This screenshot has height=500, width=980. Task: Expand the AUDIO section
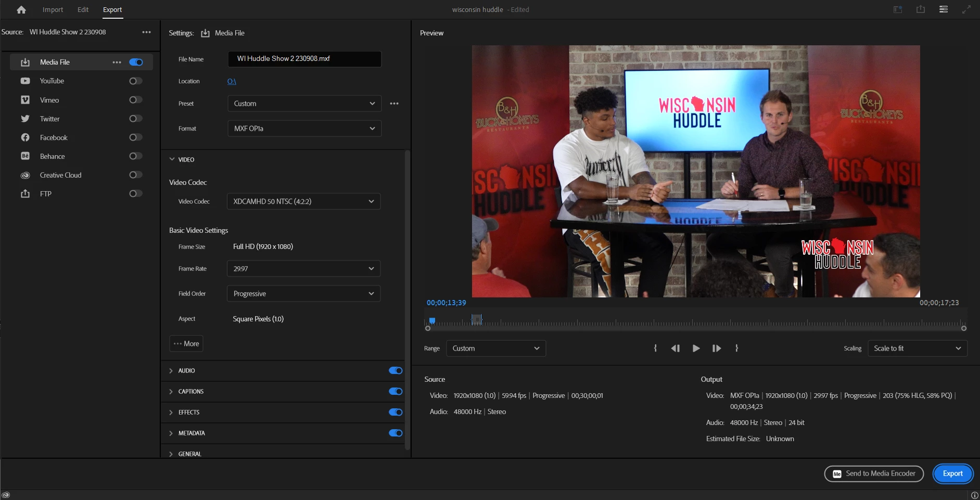coord(171,371)
